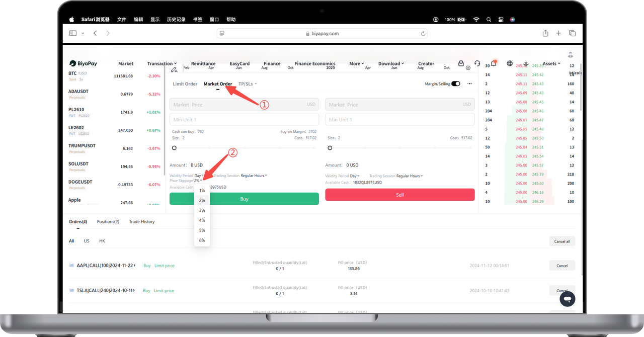Open the user profile avatar icon
Image resolution: width=644 pixels, height=337 pixels.
570,54
